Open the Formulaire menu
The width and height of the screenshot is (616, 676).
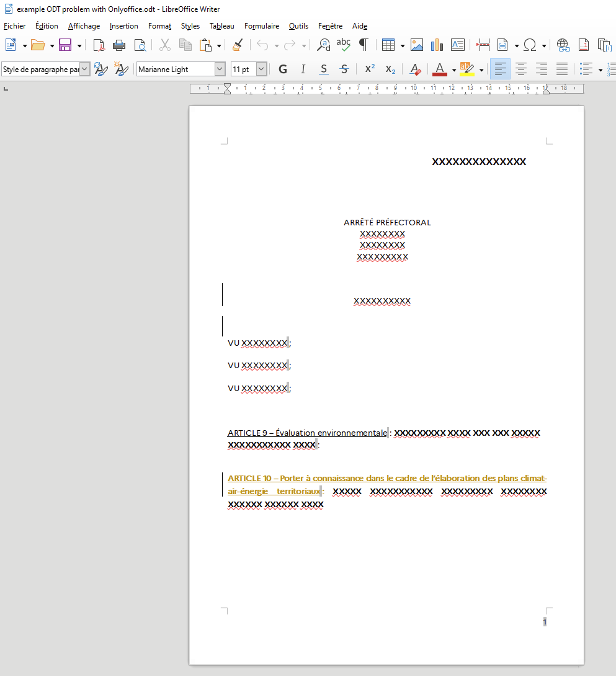[x=261, y=26]
